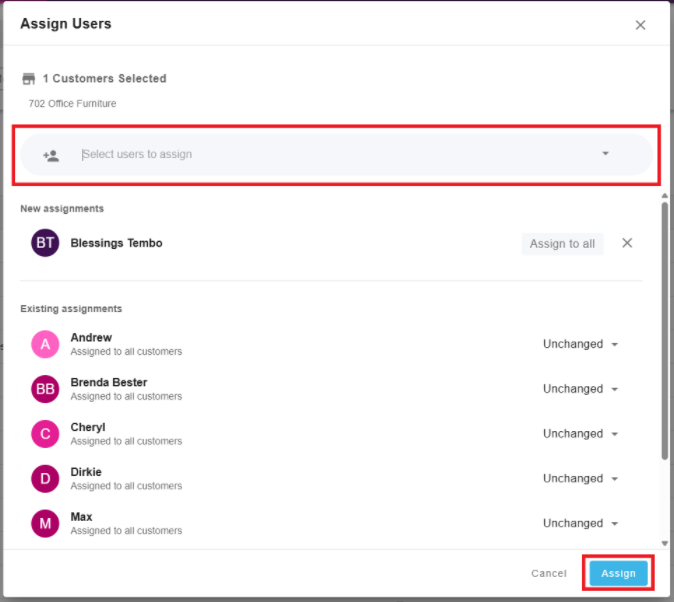Close the Assign Users dialog
This screenshot has width=674, height=602.
pos(640,25)
